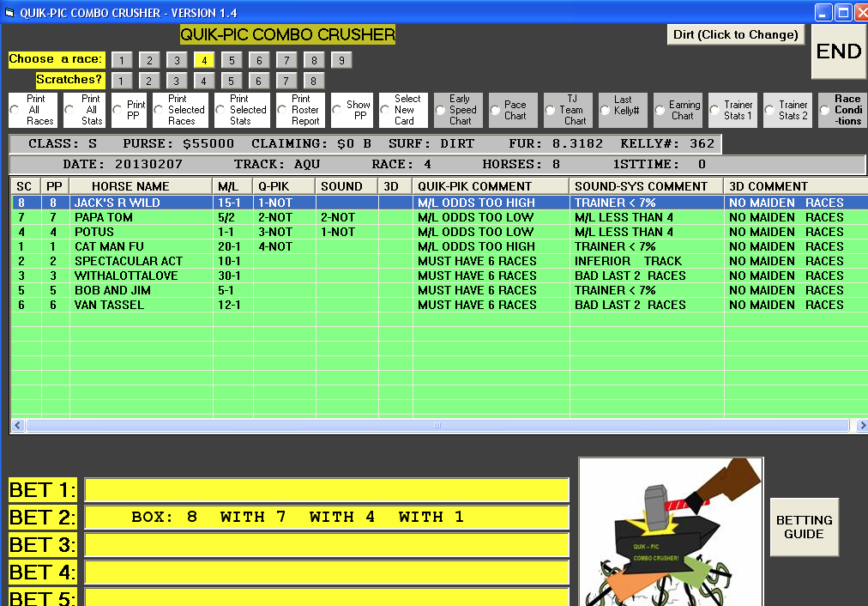Choose race number 4 button
868x606 pixels.
[203, 60]
